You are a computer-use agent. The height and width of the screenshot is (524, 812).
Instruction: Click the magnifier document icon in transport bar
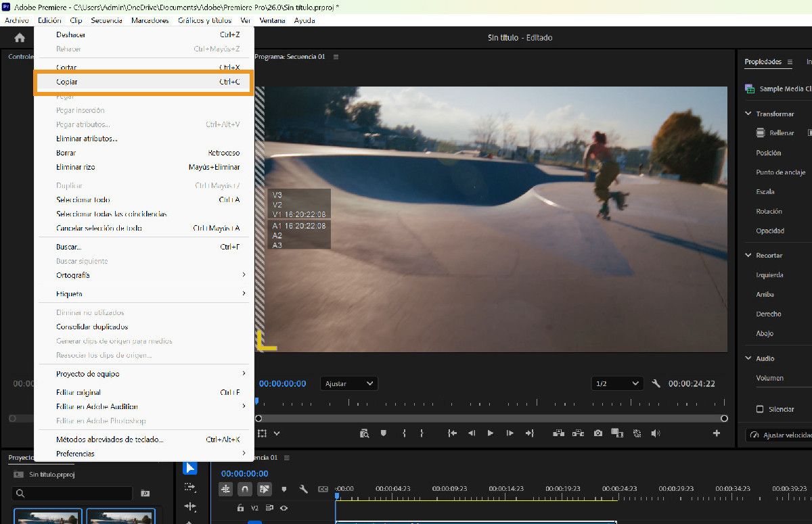pyautogui.click(x=365, y=433)
